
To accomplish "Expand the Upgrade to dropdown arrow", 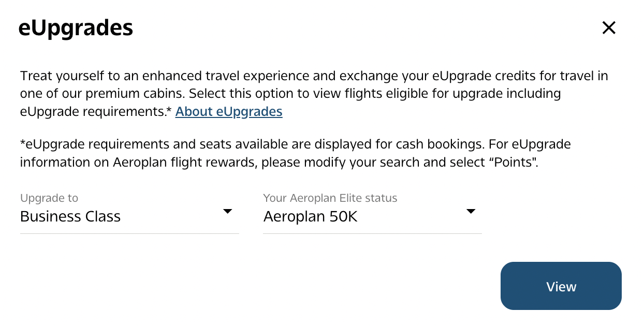I will pos(227,212).
